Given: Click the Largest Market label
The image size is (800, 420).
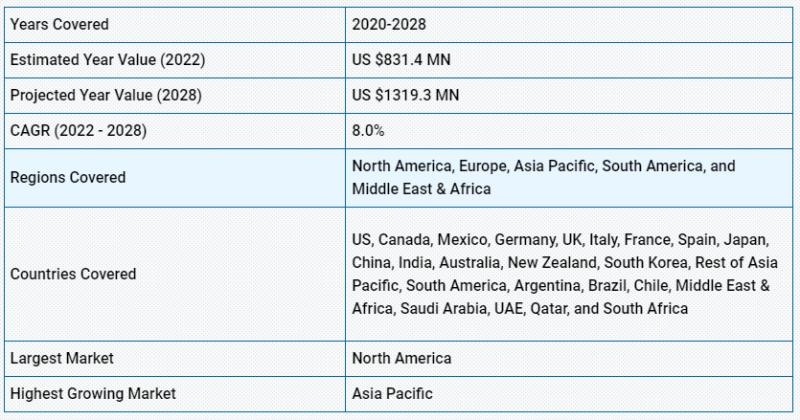Looking at the screenshot, I should [x=62, y=358].
